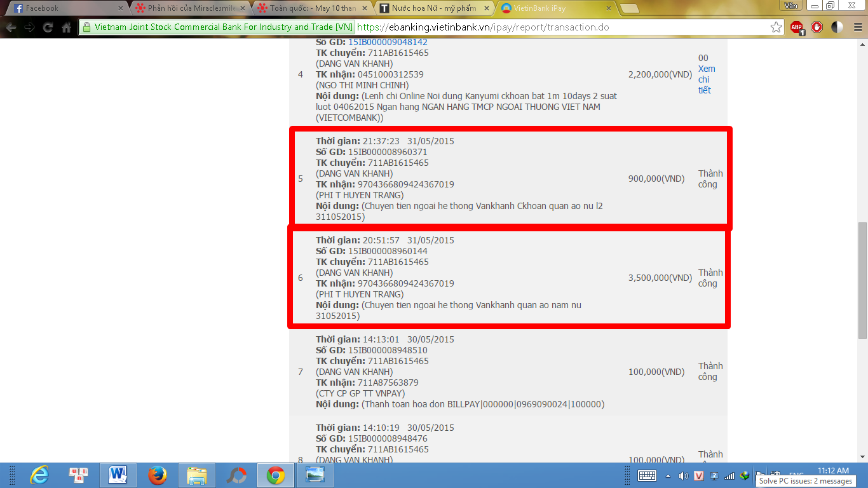Reload the VietinBank transaction page

click(x=48, y=27)
